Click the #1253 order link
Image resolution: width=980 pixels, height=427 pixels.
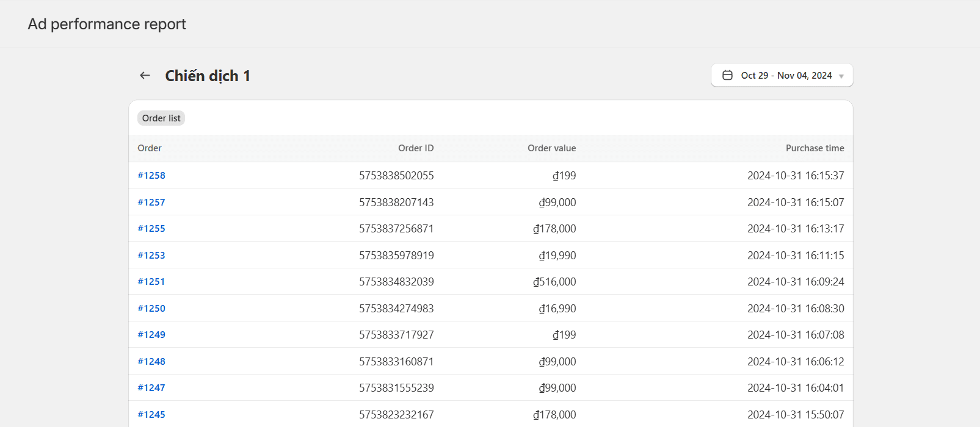[x=151, y=256]
